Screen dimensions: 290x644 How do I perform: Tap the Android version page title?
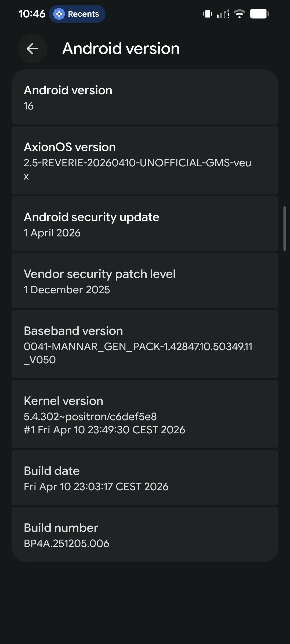(x=121, y=49)
